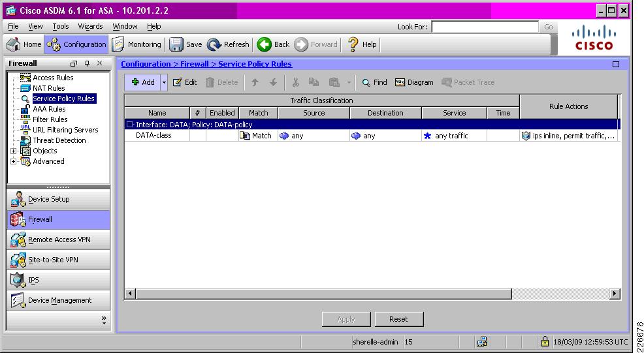Click the Refresh toolbar button
Viewport: 644px width, 353px height.
pos(229,44)
